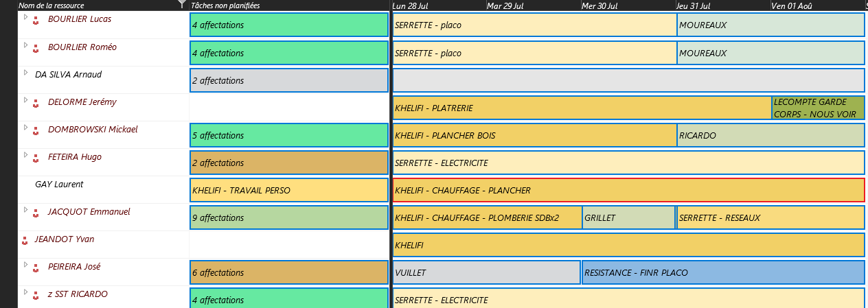This screenshot has width=868, height=308.
Task: Select the 'SERRETTE - RESEAUX' task bar
Action: pos(770,217)
